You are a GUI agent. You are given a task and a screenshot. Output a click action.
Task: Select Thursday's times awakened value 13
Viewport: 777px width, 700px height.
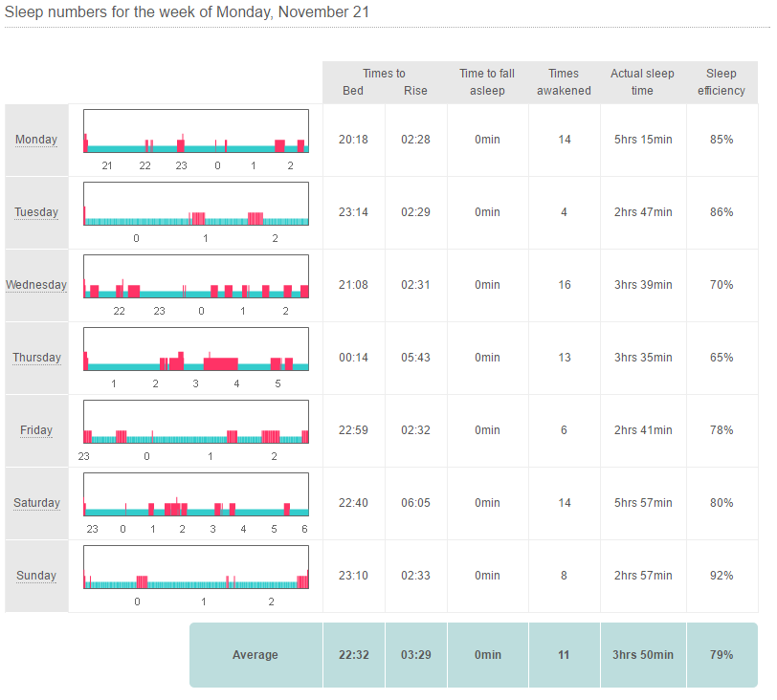coord(565,358)
